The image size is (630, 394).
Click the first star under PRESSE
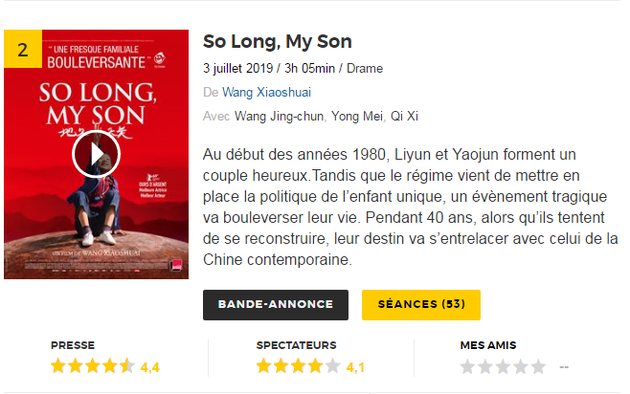58,366
